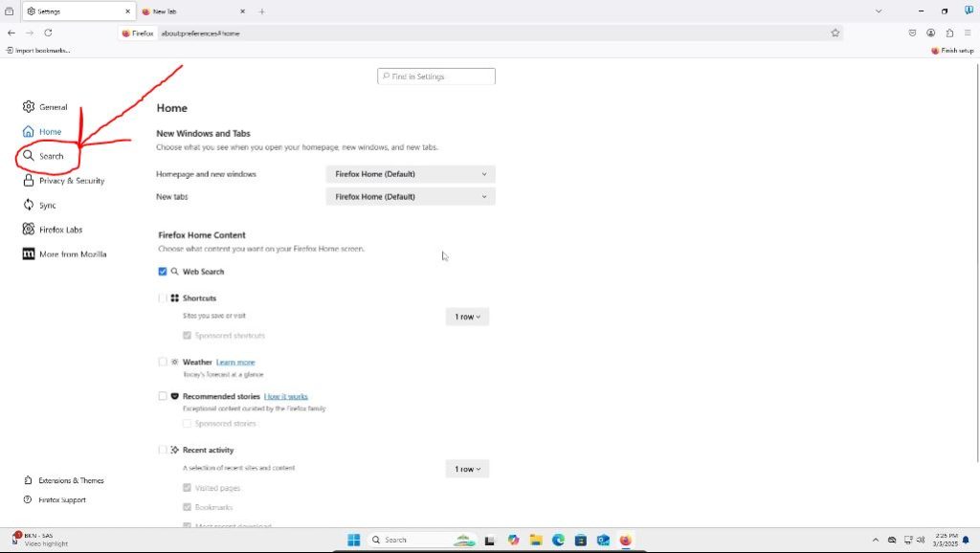This screenshot has height=553, width=980.
Task: Click the Firefox identity label in address bar
Action: [x=138, y=33]
